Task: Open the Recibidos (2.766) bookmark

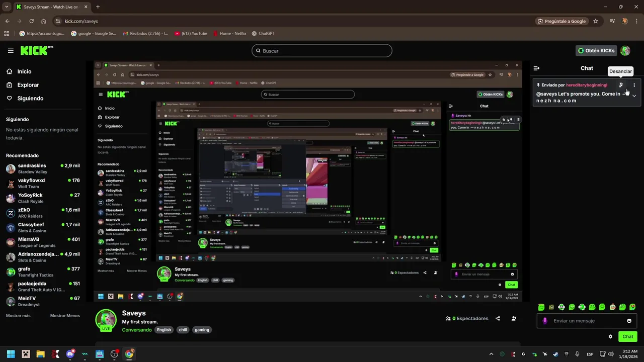Action: click(x=145, y=34)
